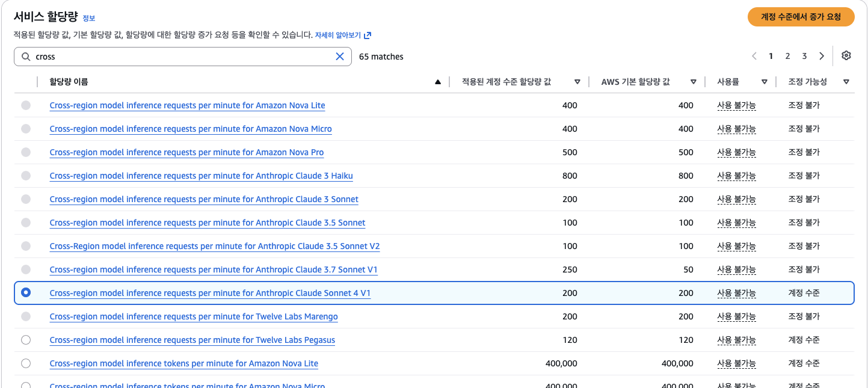Open Anthropic Claude 3 Haiku quota link

[x=201, y=176]
